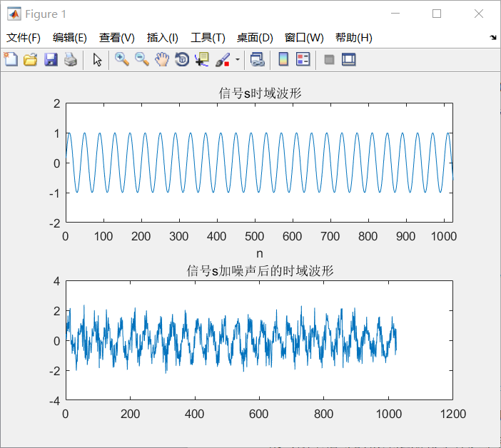Open the 文件(F) menu
This screenshot has width=501, height=448.
click(24, 38)
